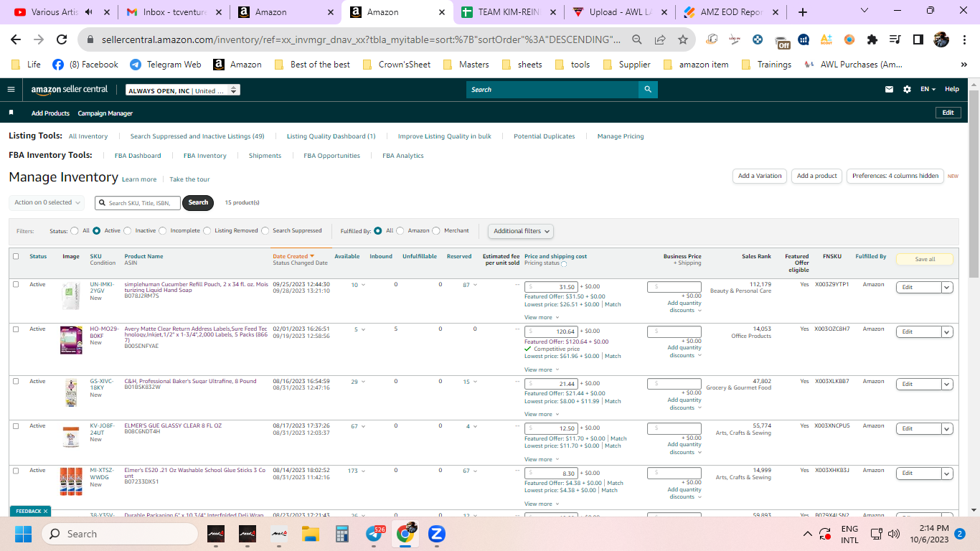Open Telegram from the taskbar
The image size is (980, 551).
374,534
